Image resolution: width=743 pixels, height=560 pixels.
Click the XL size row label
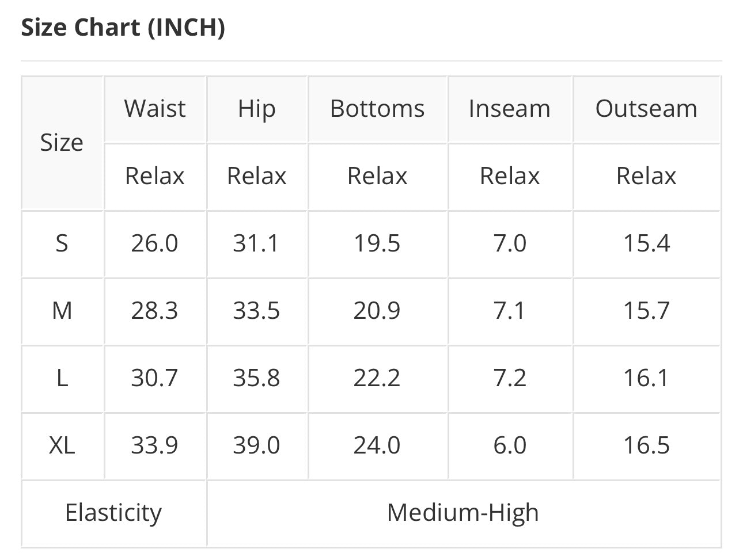pos(62,445)
